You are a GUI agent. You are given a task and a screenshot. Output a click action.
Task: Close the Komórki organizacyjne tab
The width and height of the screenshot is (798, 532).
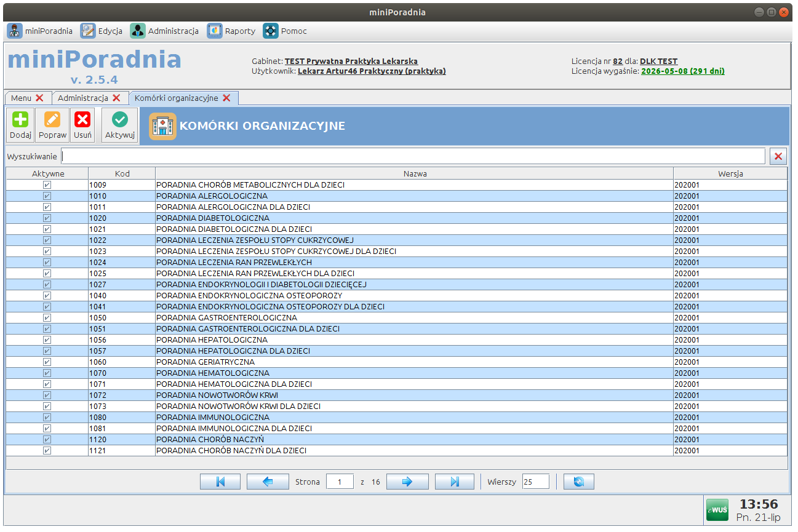pos(226,98)
